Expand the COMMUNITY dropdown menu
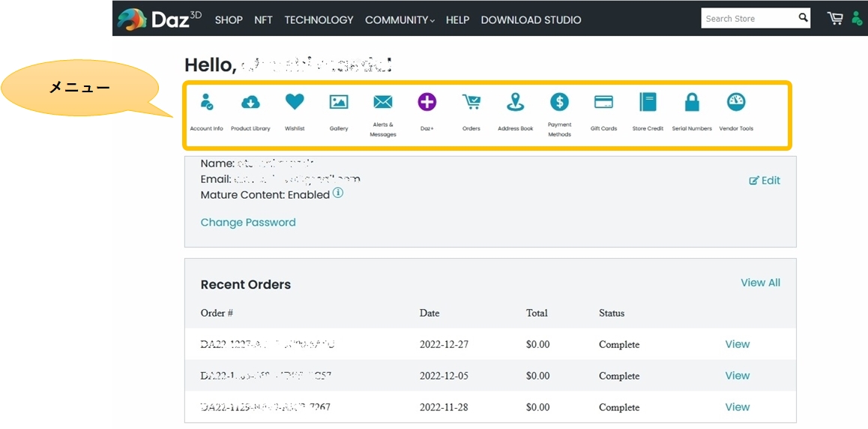This screenshot has width=868, height=429. tap(400, 20)
